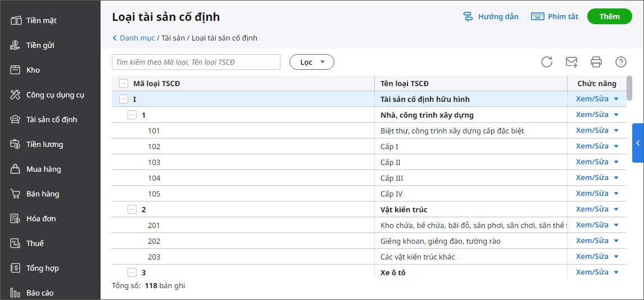Screen dimensions: 644x300
Task: Click the Bán hàng cart icon
Action: click(16, 194)
